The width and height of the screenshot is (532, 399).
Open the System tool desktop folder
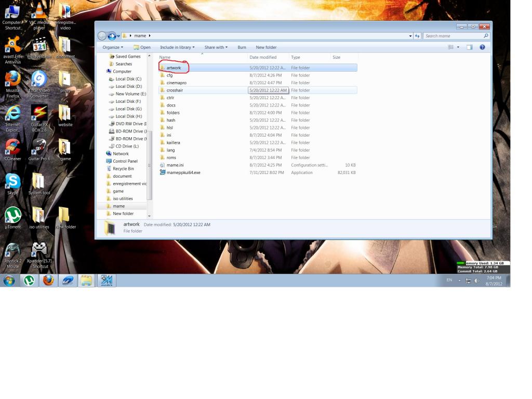(39, 184)
